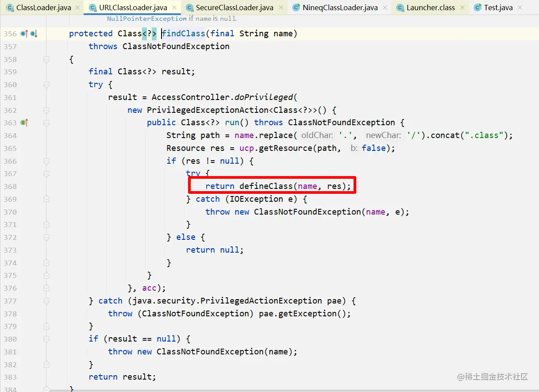Click "return null;" on line 373
This screenshot has width=539, height=392.
pyautogui.click(x=215, y=250)
